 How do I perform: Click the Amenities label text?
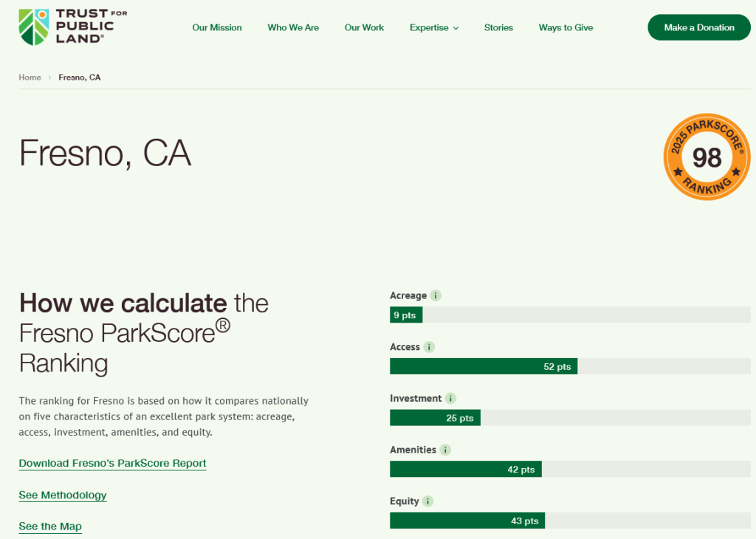pyautogui.click(x=413, y=450)
